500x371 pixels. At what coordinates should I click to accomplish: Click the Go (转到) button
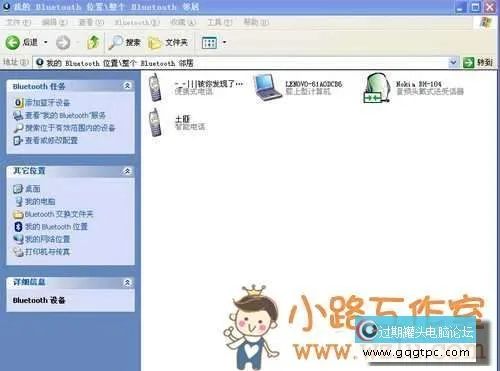[x=478, y=62]
